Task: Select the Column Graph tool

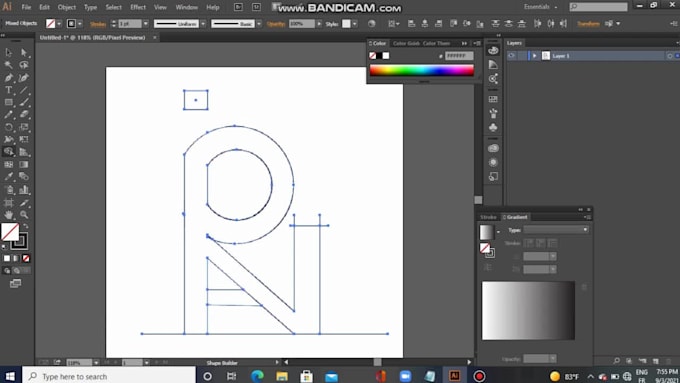Action: [24, 190]
